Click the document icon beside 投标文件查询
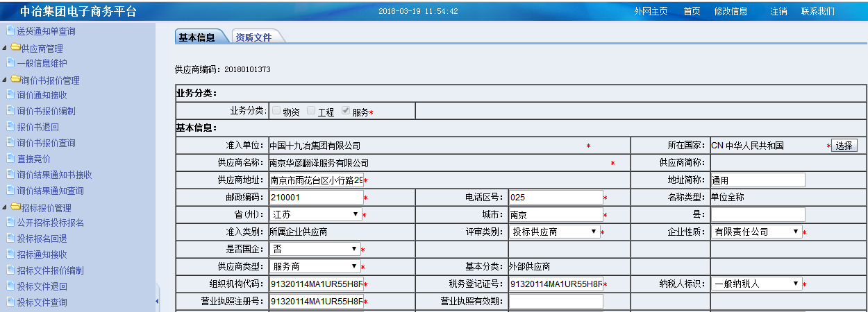The image size is (868, 312). (x=10, y=302)
